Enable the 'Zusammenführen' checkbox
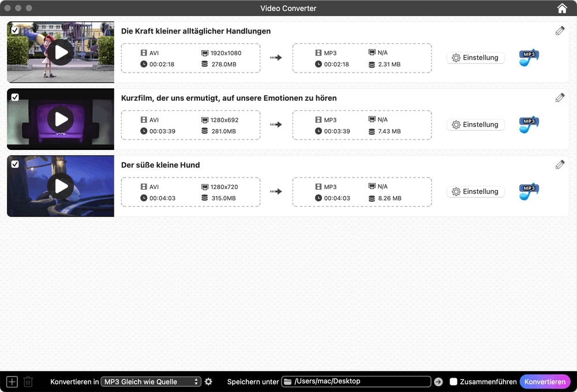Viewport: 577px width, 392px height. pos(454,381)
